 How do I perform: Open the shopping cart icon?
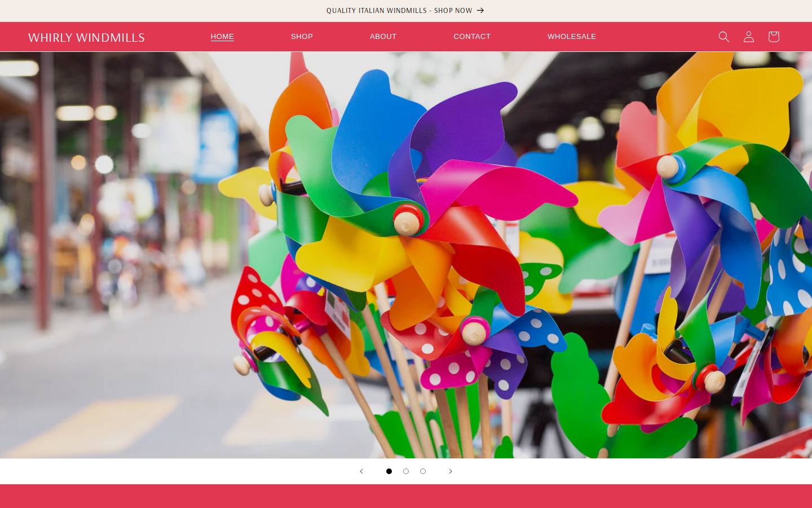pyautogui.click(x=773, y=37)
